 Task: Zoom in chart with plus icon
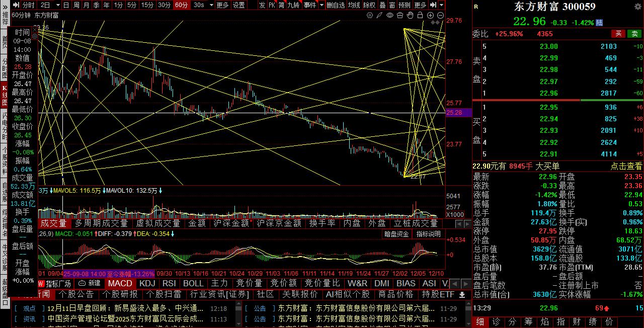pos(431,16)
